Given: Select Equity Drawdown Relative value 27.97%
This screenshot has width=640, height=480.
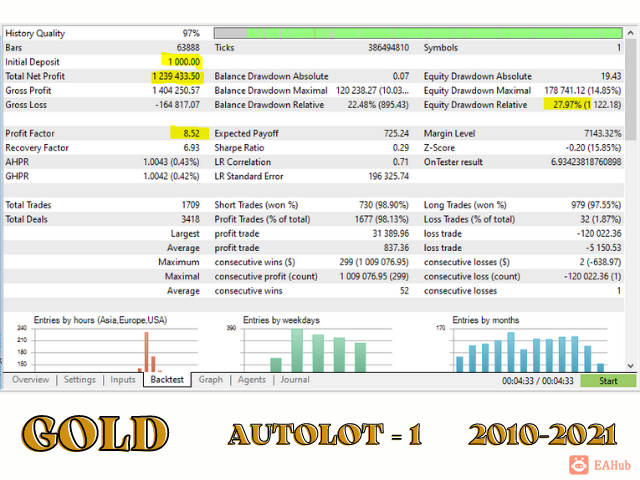Looking at the screenshot, I should 567,105.
